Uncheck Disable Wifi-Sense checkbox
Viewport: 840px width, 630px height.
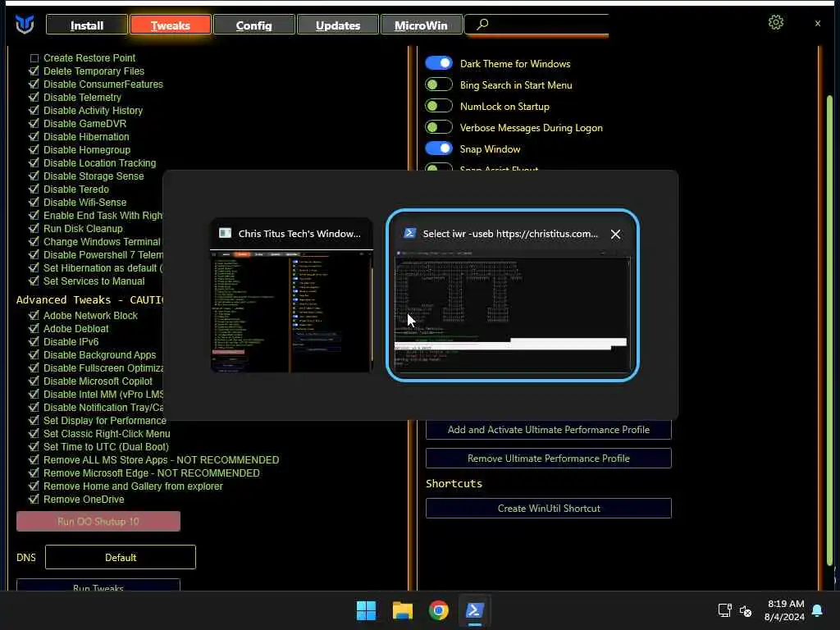(x=34, y=202)
